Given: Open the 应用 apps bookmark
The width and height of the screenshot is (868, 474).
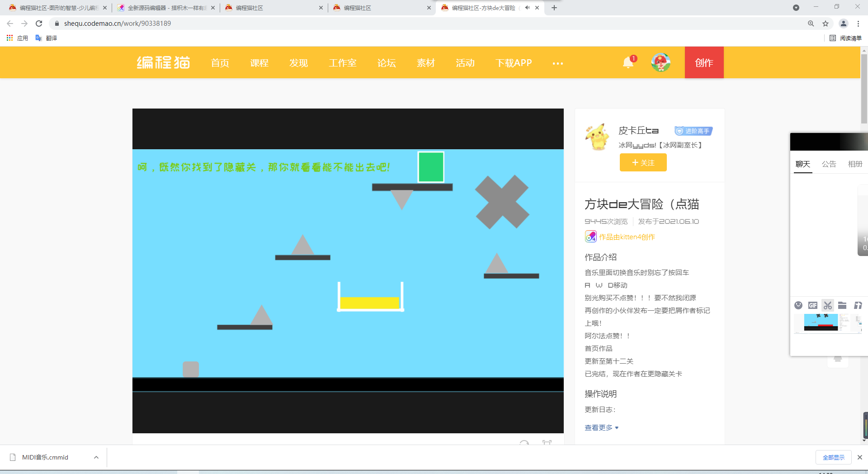Looking at the screenshot, I should point(17,38).
